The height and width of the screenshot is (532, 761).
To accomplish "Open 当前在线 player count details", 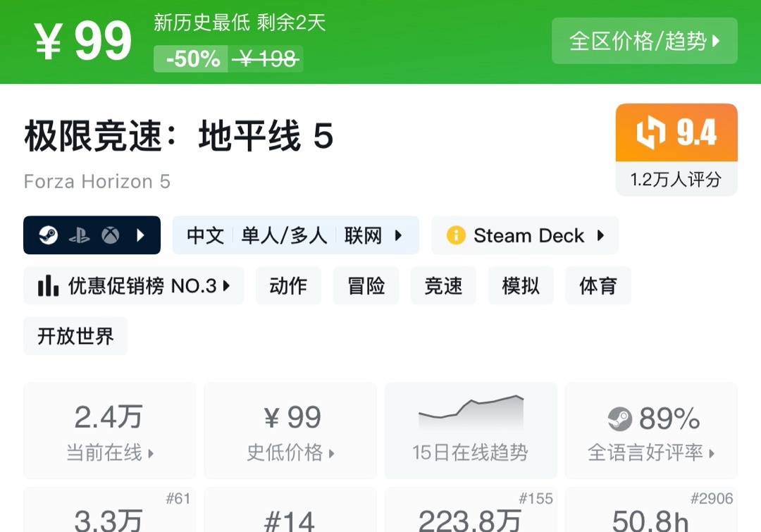I will [x=109, y=431].
